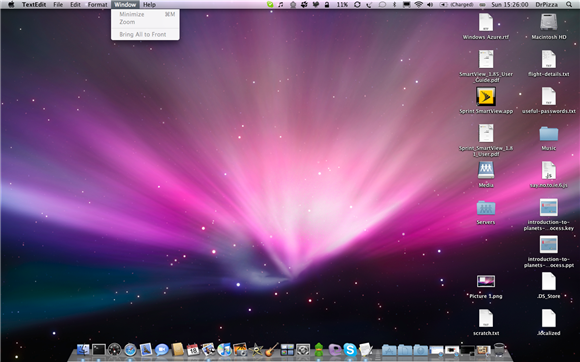Open Mail stamp icon in Dock

[146, 349]
